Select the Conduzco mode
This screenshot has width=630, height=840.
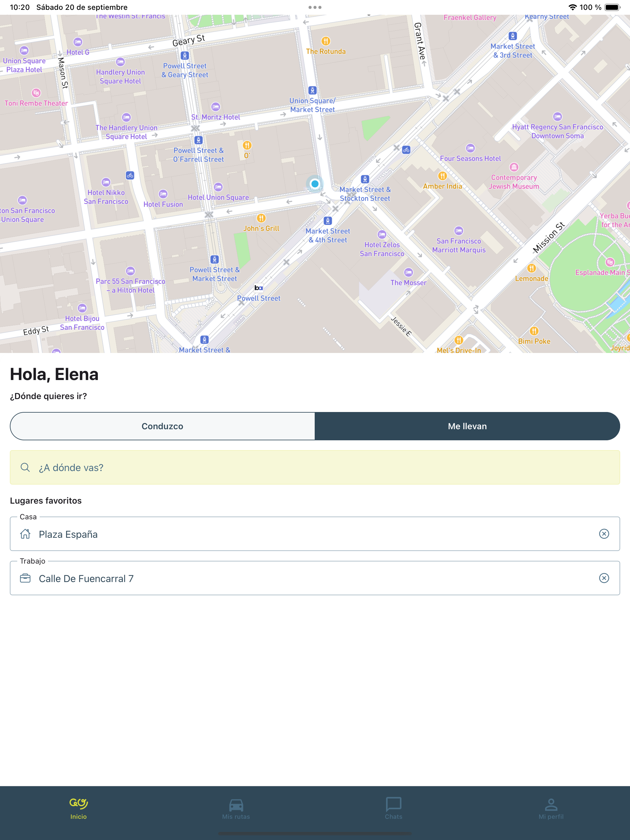coord(162,426)
